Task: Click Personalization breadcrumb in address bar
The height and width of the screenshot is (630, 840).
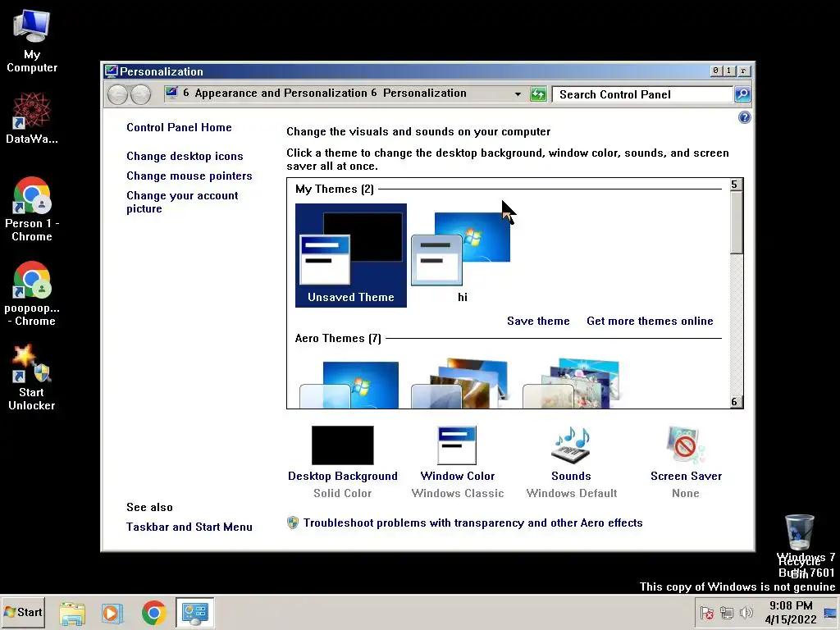Action: pos(424,94)
